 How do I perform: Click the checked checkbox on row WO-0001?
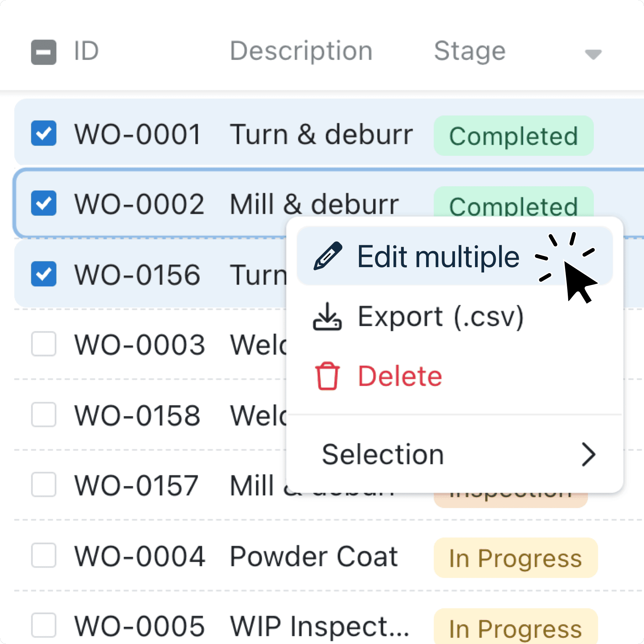[x=44, y=133]
